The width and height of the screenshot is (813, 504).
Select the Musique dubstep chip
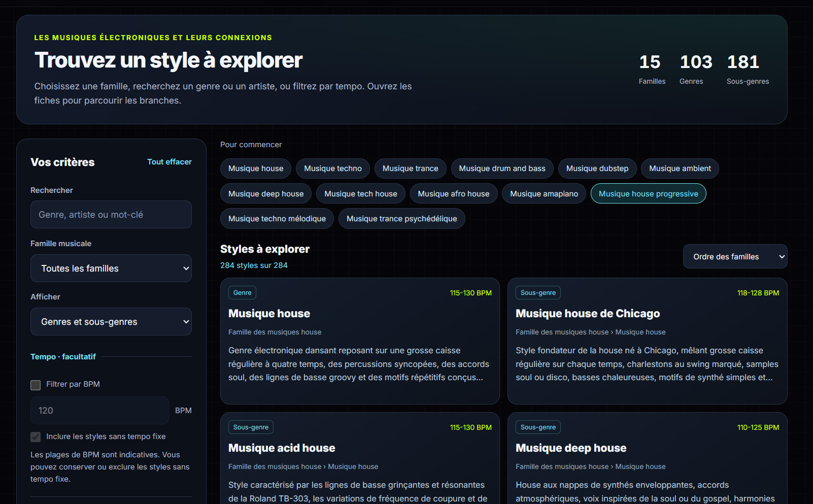[597, 169]
